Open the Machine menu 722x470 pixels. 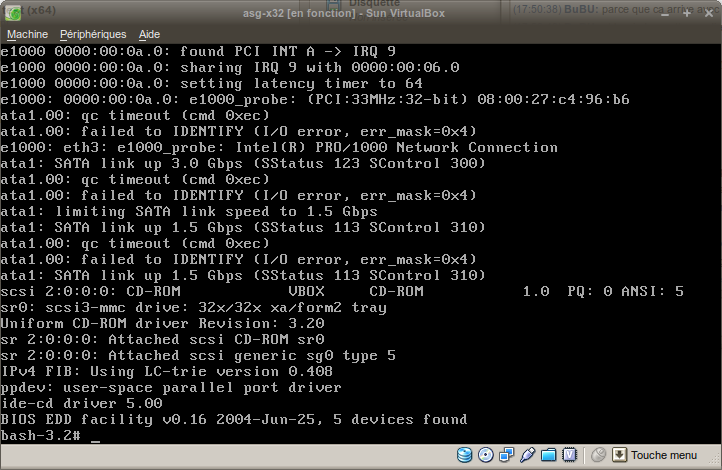pos(27,34)
